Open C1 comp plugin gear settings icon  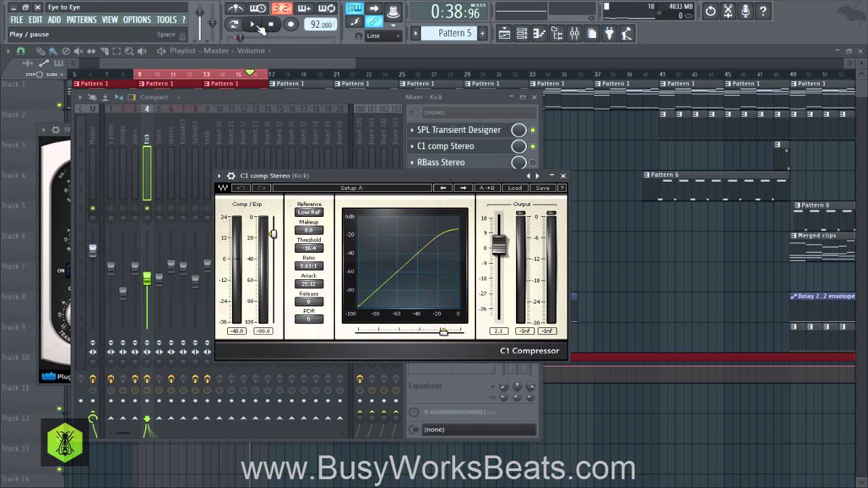231,176
